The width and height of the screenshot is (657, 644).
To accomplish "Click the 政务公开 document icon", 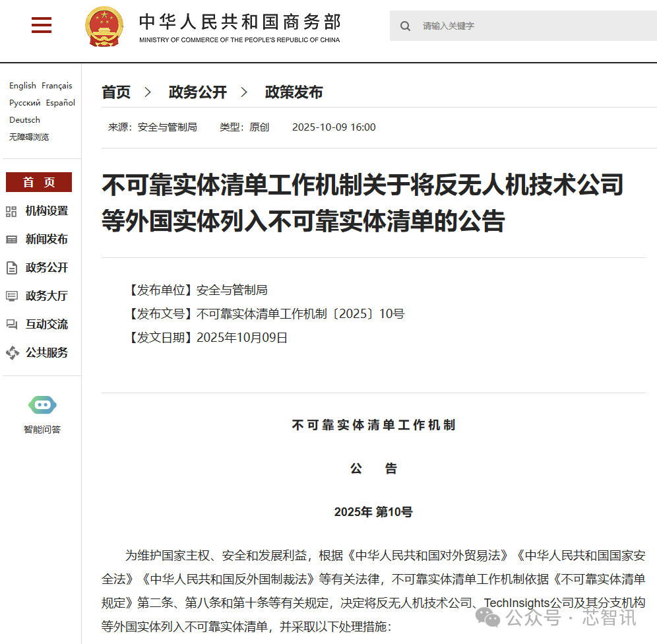I will (12, 268).
